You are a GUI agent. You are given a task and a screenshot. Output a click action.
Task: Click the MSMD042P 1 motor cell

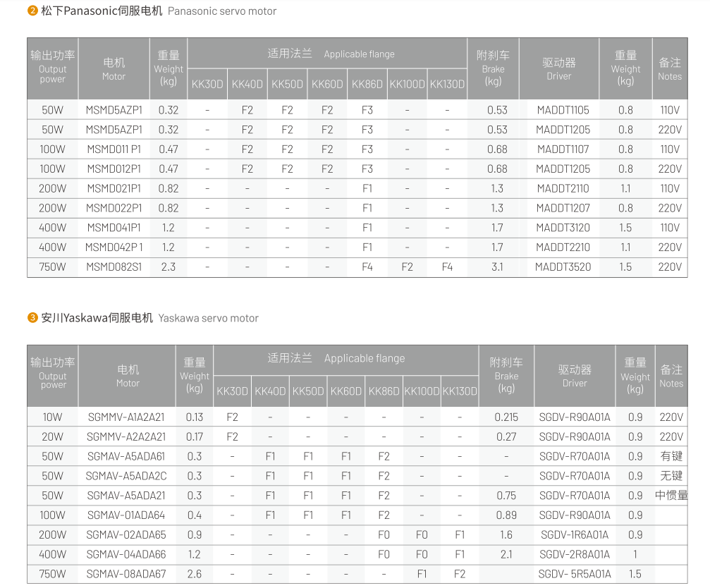point(114,247)
